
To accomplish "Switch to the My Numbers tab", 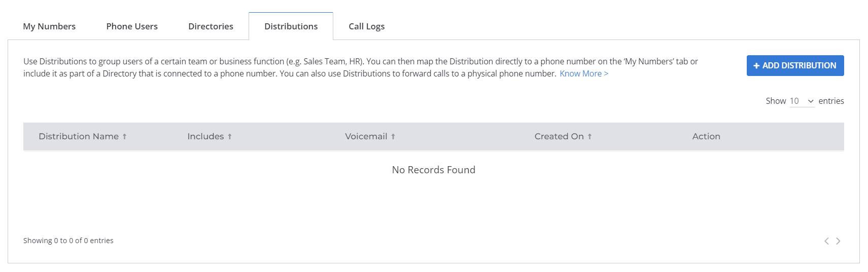I will point(49,26).
